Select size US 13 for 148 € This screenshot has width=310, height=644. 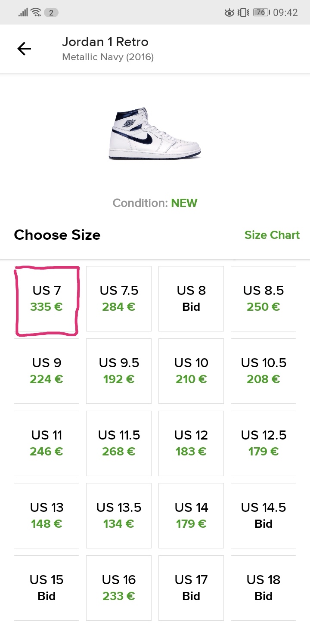[46, 516]
